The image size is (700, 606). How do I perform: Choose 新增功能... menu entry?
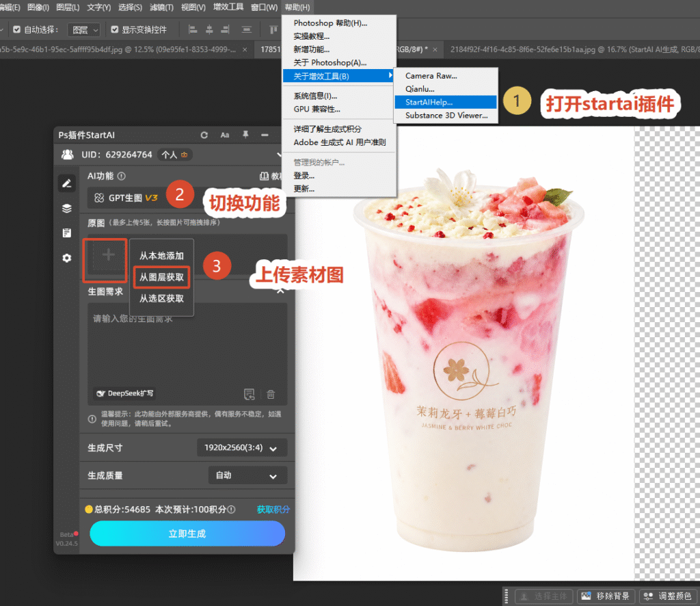click(x=339, y=49)
